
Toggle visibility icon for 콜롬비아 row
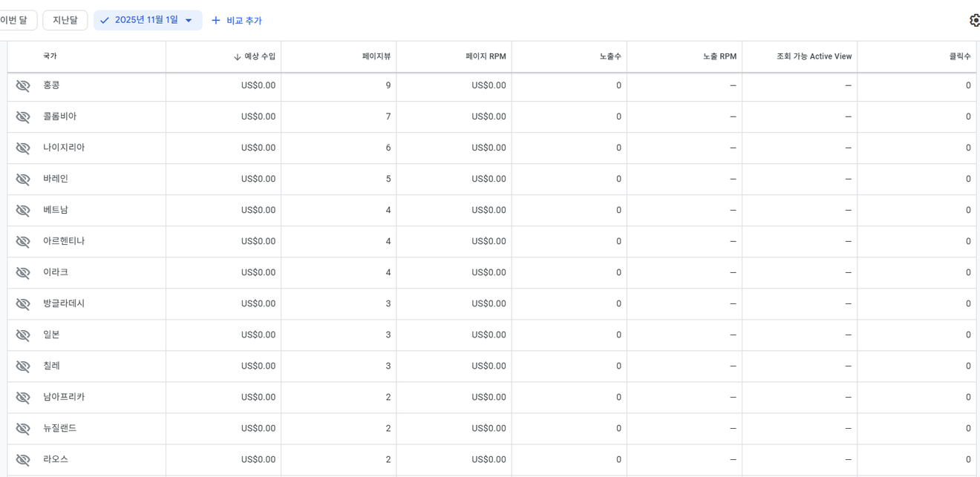23,116
